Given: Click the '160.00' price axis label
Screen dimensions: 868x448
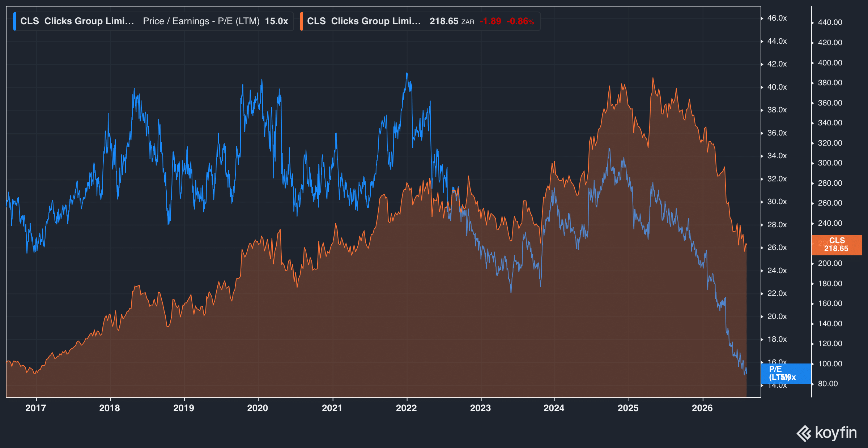Looking at the screenshot, I should 830,303.
